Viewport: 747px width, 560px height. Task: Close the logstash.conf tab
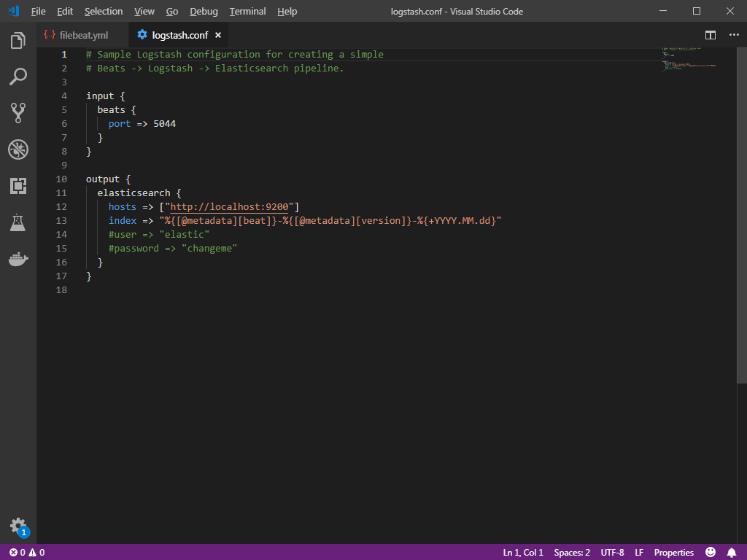tap(217, 35)
